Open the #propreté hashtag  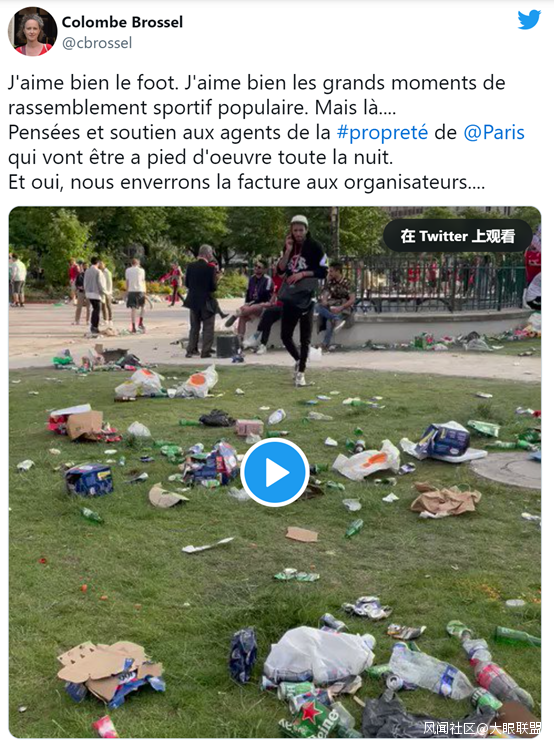[x=382, y=133]
